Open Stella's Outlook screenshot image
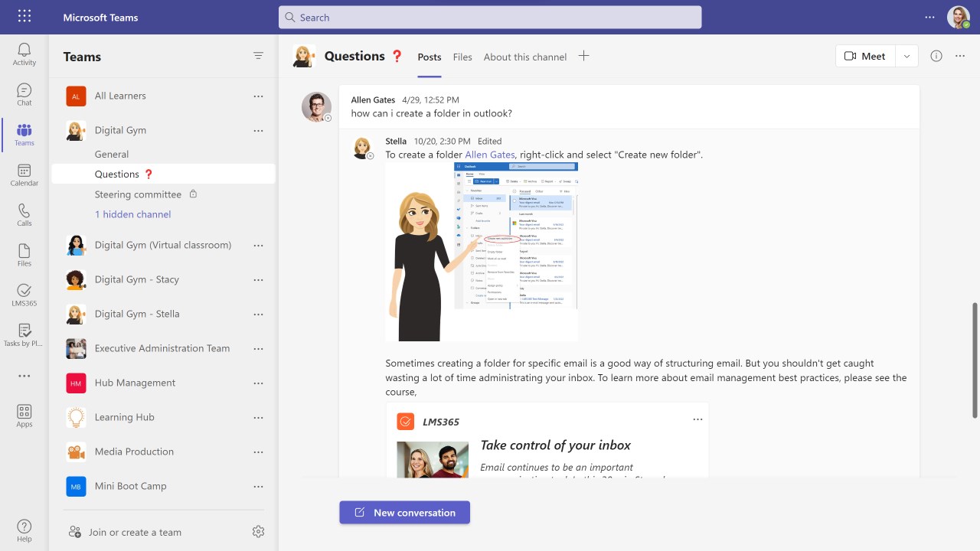This screenshot has width=980, height=551. click(482, 252)
